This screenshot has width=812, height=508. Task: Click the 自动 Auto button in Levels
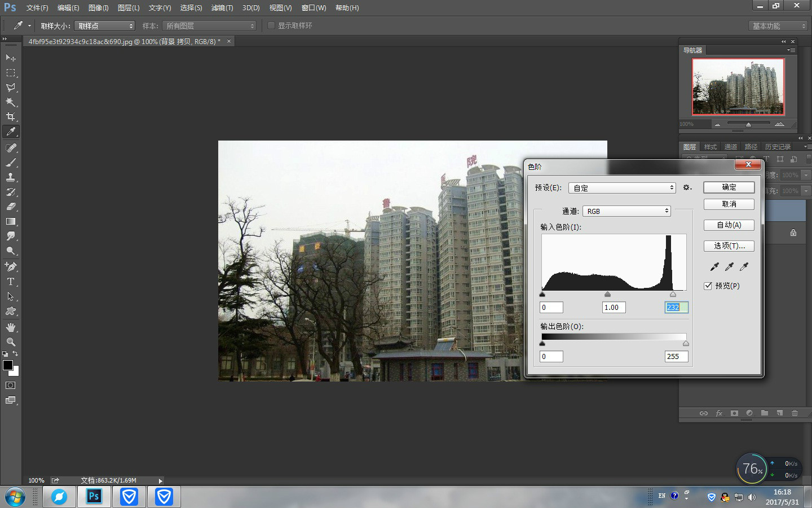point(729,225)
